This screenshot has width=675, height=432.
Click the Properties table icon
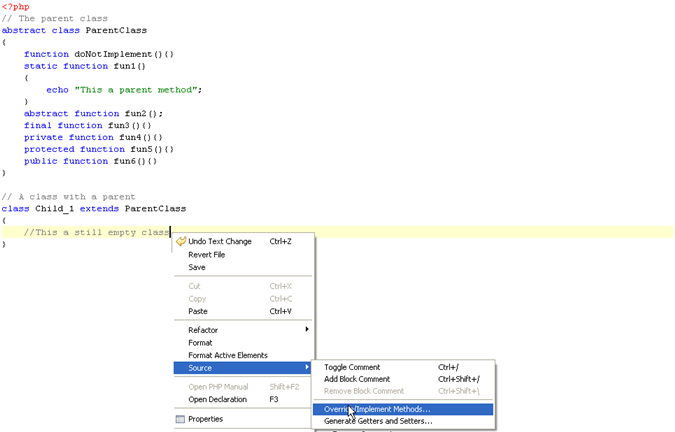(x=180, y=419)
